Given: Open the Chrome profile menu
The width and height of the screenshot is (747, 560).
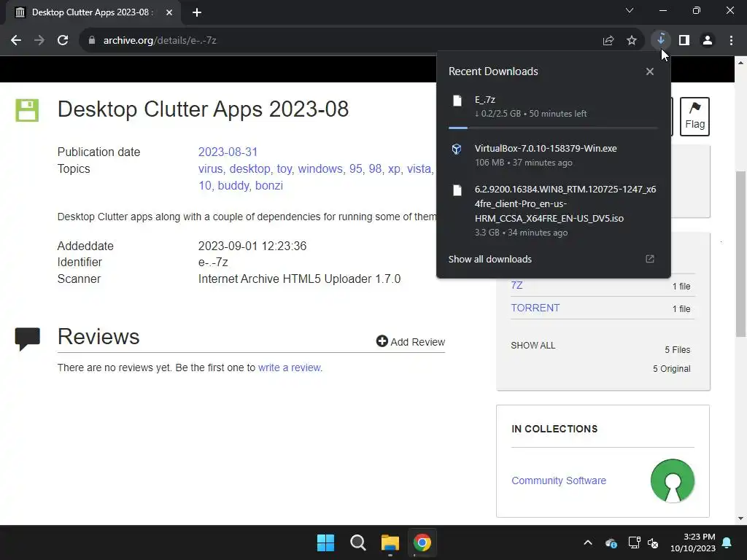Looking at the screenshot, I should tap(708, 41).
